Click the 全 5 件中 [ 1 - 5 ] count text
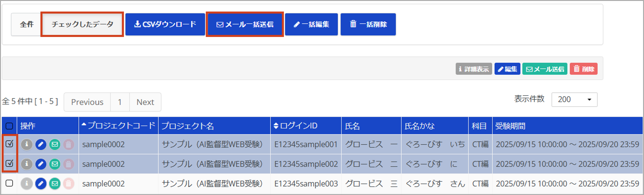The width and height of the screenshot is (644, 195). point(30,101)
